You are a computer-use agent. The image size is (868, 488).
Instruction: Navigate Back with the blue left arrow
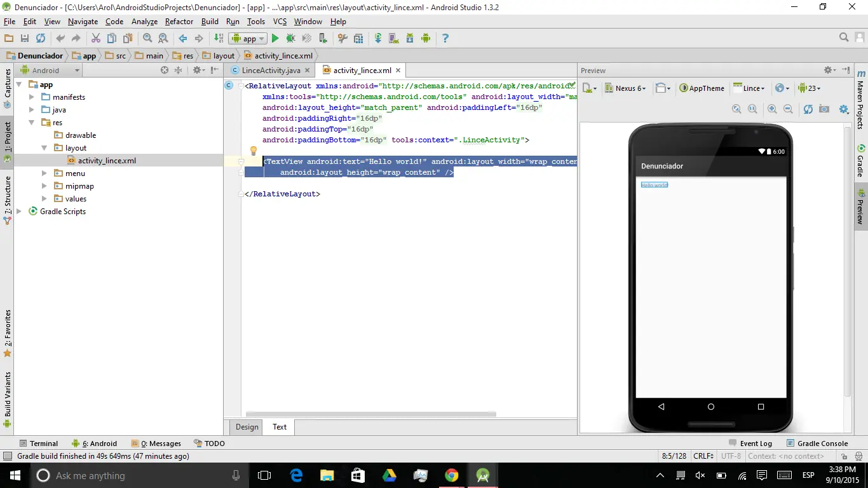click(183, 38)
